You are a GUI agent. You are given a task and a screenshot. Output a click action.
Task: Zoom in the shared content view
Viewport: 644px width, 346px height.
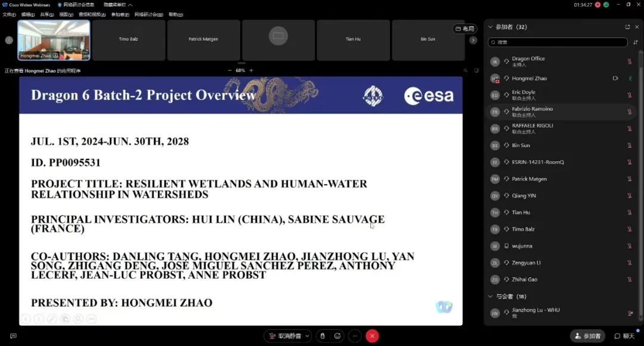[x=251, y=70]
